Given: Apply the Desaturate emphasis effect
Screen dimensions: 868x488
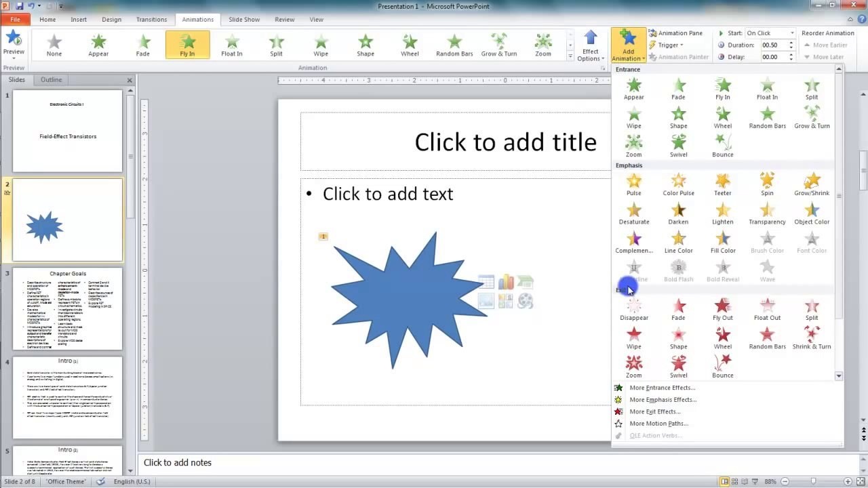Looking at the screenshot, I should (633, 213).
